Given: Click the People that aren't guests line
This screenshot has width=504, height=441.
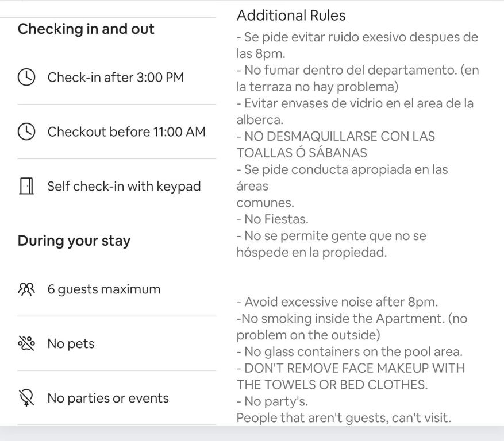Looking at the screenshot, I should pyautogui.click(x=344, y=418).
